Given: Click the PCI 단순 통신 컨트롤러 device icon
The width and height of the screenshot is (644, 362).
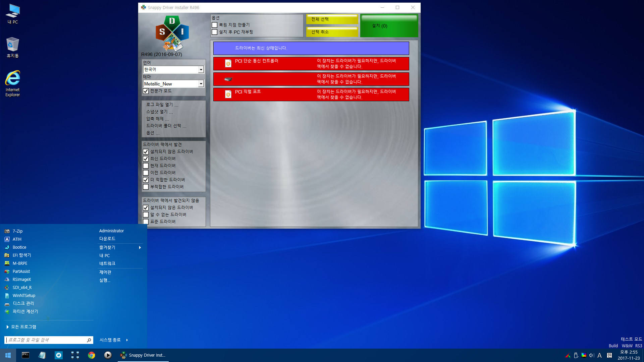Looking at the screenshot, I should [x=228, y=63].
